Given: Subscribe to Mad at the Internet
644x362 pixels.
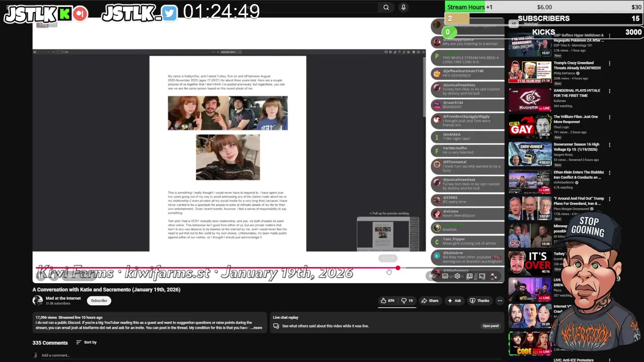Looking at the screenshot, I should 99,301.
